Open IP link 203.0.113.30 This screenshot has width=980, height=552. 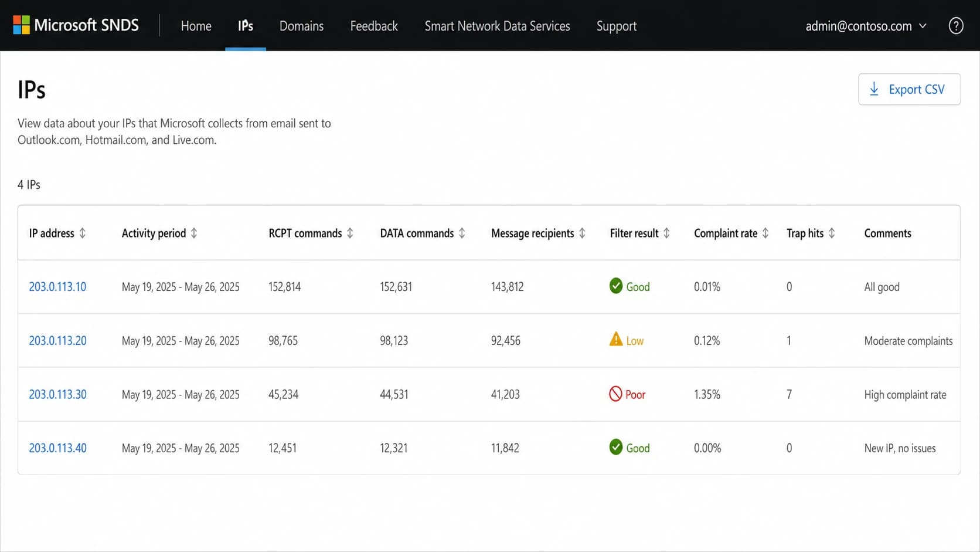tap(57, 395)
